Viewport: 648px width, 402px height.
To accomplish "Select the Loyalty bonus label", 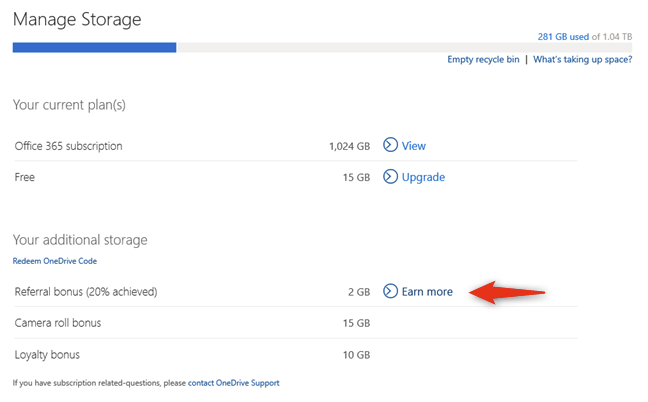I will [47, 355].
